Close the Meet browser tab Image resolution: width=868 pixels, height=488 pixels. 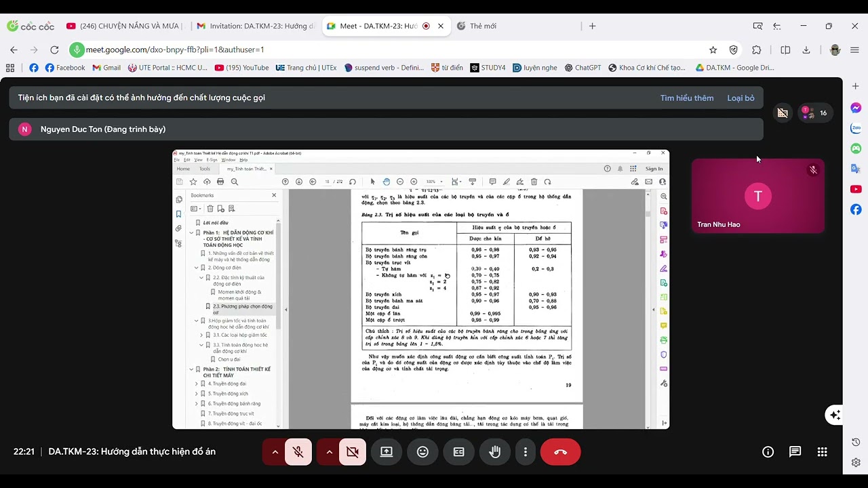[441, 26]
